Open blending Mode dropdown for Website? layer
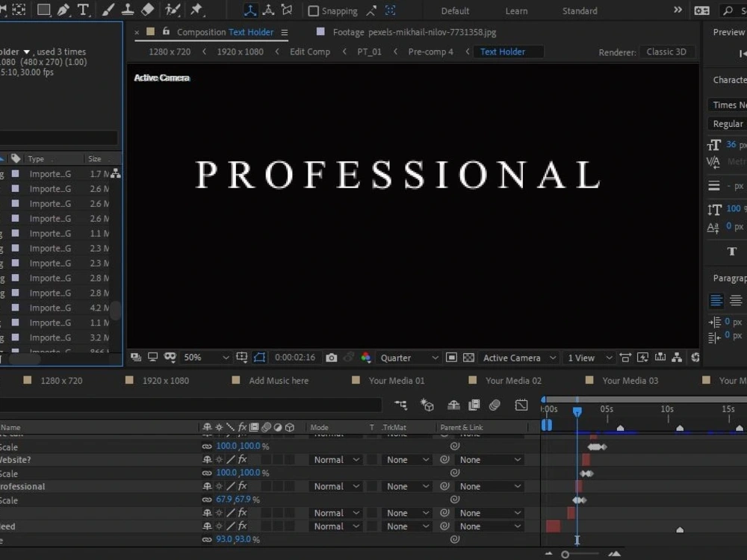 coord(336,460)
